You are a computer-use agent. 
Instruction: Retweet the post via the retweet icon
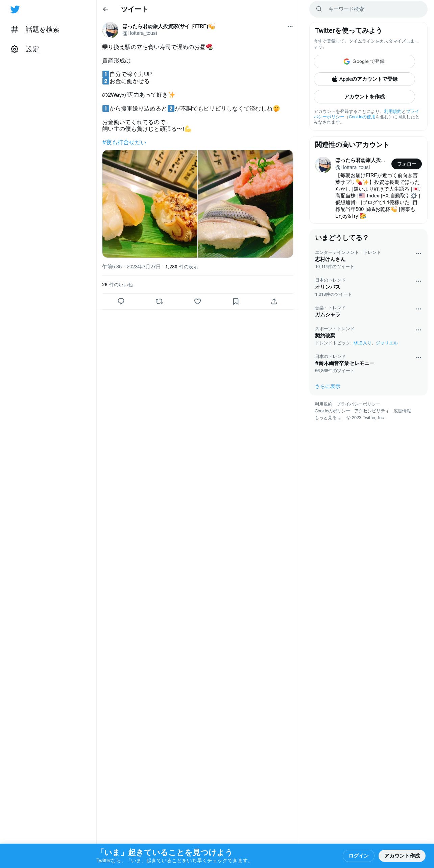159,301
